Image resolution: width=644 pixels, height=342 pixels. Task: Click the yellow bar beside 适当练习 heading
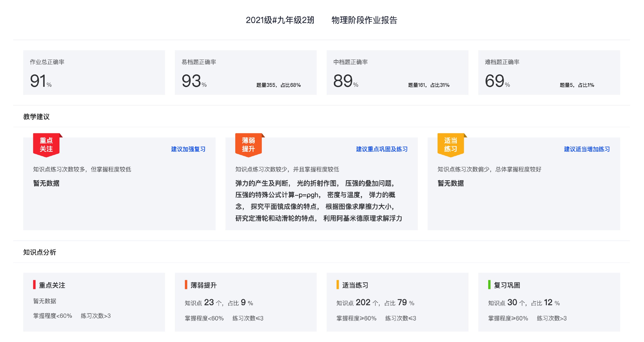point(338,285)
